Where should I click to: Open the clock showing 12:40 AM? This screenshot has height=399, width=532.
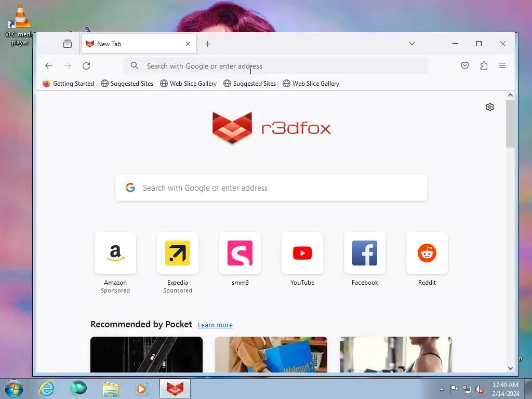[506, 389]
